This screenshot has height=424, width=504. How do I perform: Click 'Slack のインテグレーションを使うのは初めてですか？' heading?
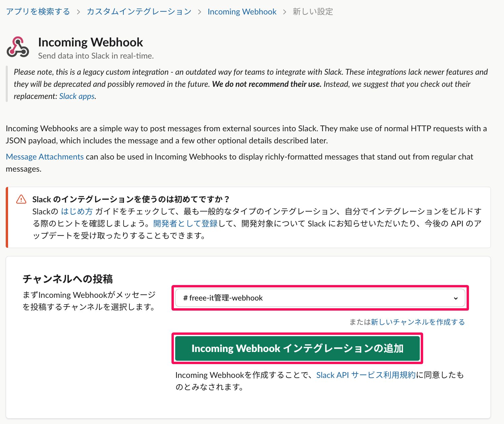click(131, 199)
